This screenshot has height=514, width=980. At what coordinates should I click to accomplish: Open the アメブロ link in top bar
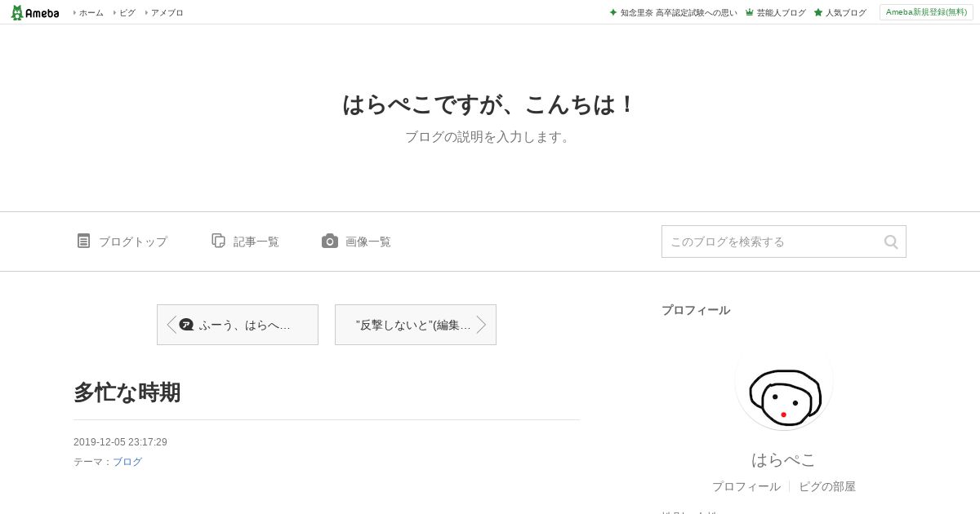(167, 13)
